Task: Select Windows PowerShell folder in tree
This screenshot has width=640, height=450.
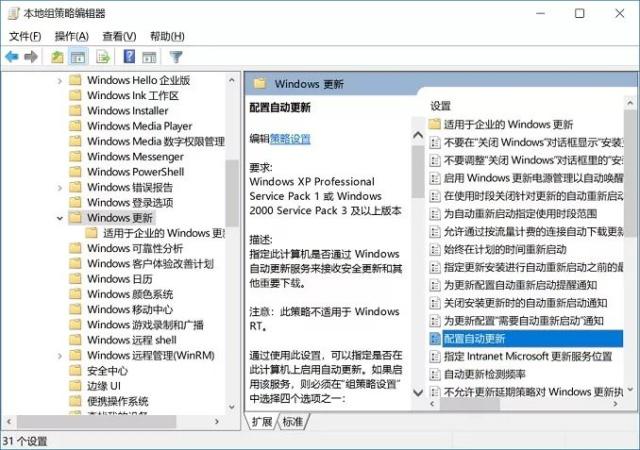Action: (135, 172)
